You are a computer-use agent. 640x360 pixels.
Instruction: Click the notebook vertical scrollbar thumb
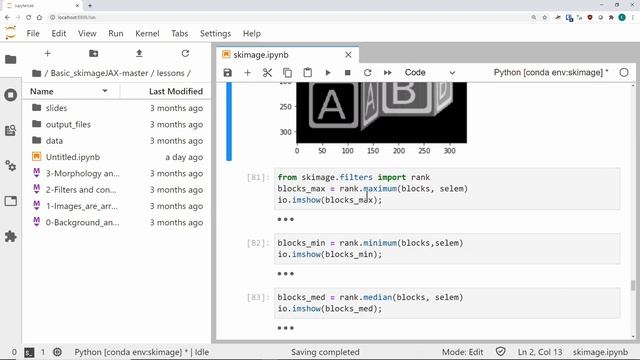pyautogui.click(x=633, y=285)
